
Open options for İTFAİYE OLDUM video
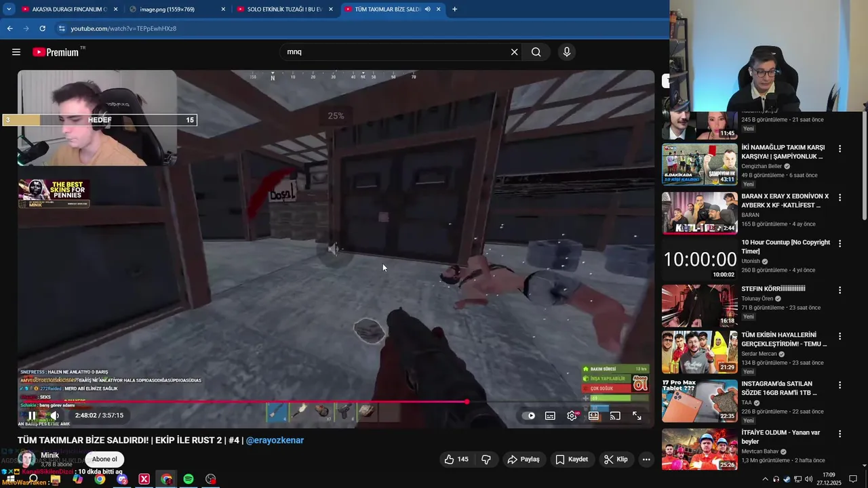(x=840, y=434)
